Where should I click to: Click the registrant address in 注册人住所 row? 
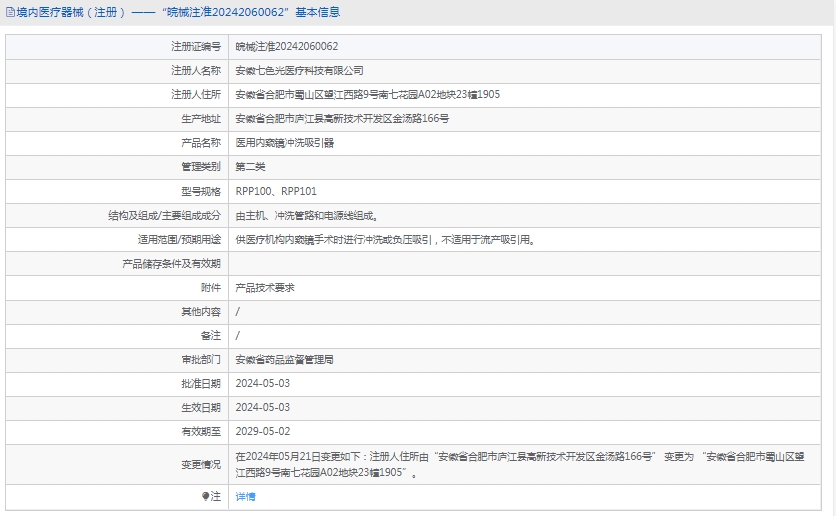367,95
